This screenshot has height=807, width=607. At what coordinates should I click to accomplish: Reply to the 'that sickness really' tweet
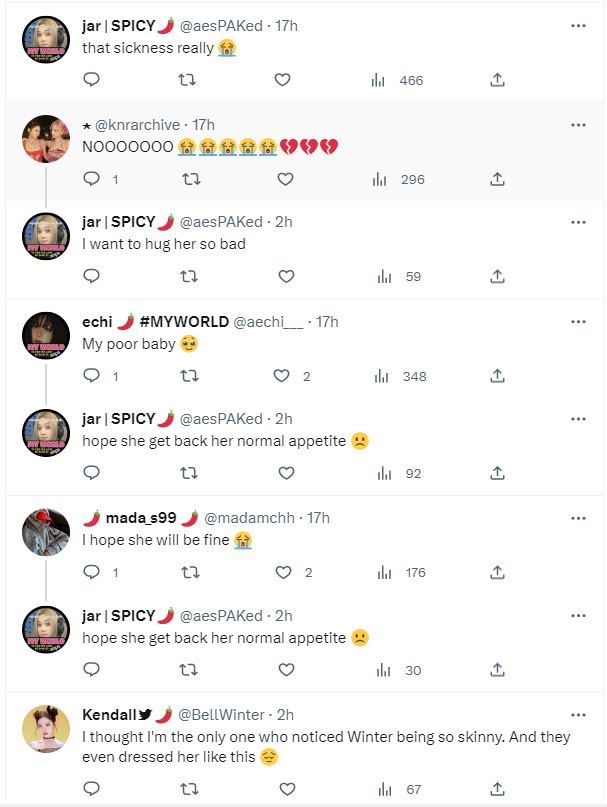click(91, 80)
